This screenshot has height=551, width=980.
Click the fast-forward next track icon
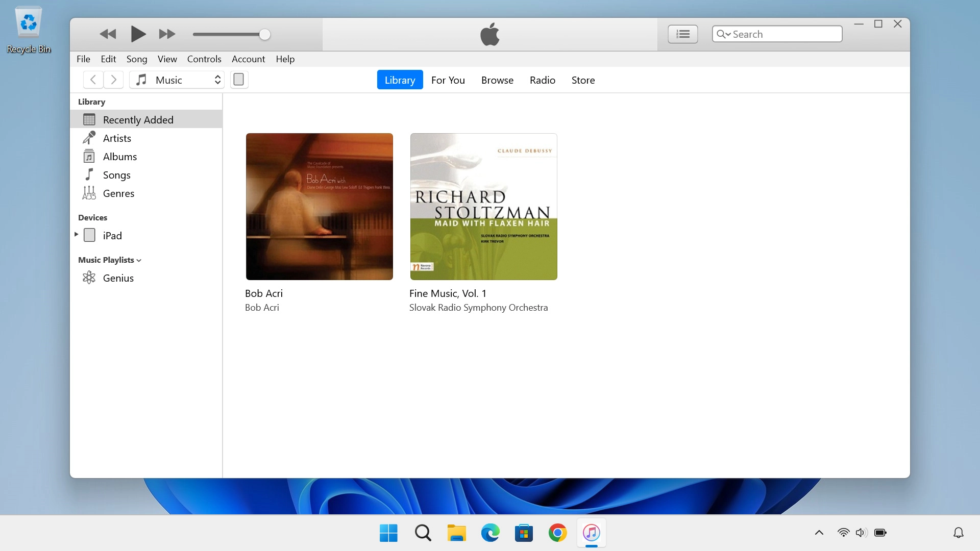pyautogui.click(x=167, y=34)
